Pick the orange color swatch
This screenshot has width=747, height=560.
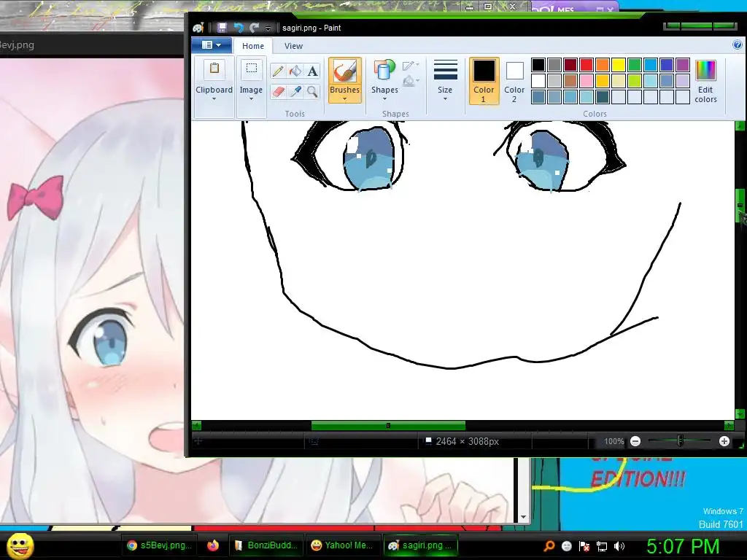[603, 65]
